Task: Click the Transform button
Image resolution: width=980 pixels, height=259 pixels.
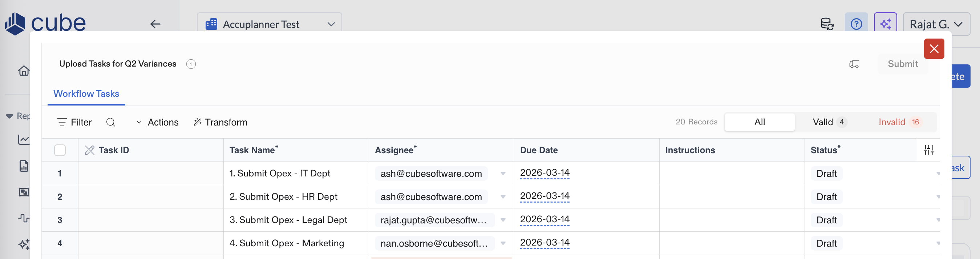Action: [x=220, y=122]
